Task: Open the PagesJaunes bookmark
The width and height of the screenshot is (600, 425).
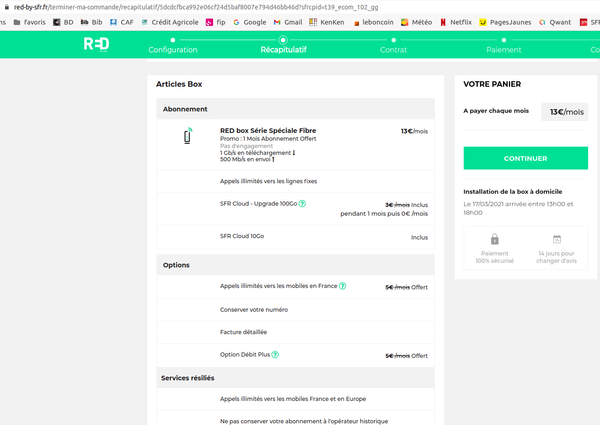Action: click(x=505, y=22)
